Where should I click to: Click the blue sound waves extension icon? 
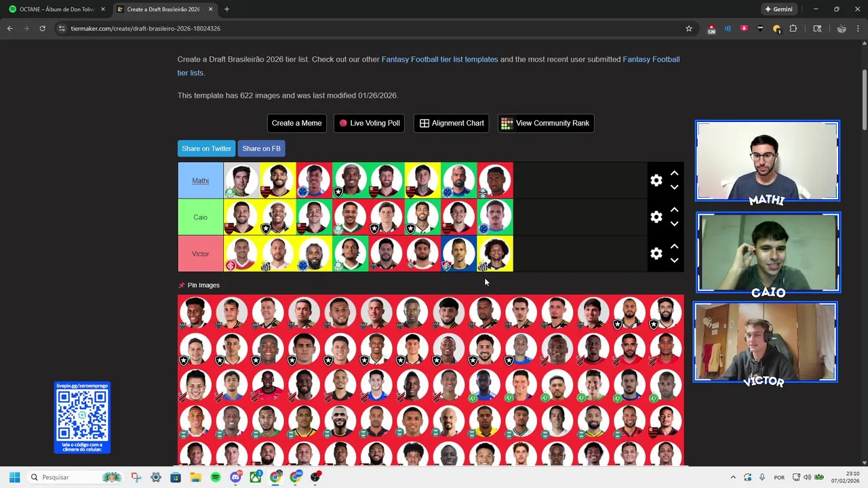point(728,28)
